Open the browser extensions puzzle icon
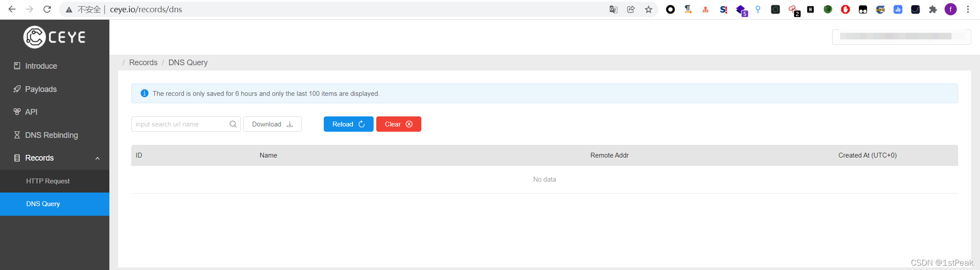980x270 pixels. tap(933, 9)
